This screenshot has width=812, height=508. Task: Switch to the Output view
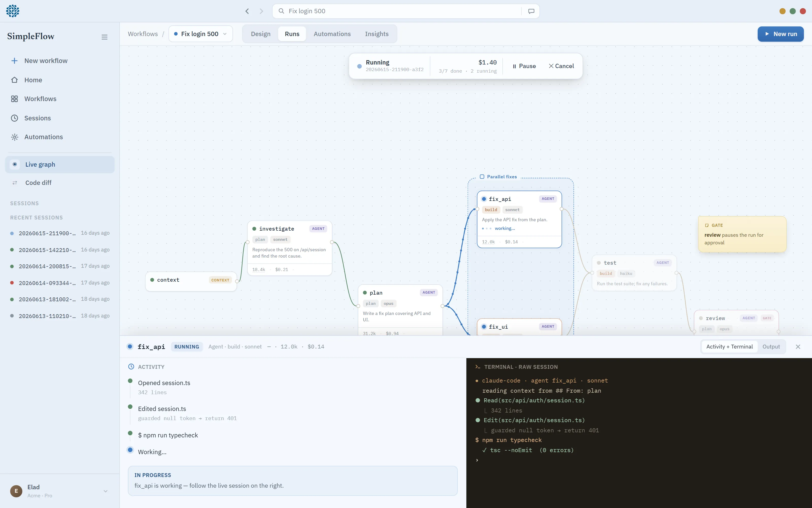tap(771, 347)
